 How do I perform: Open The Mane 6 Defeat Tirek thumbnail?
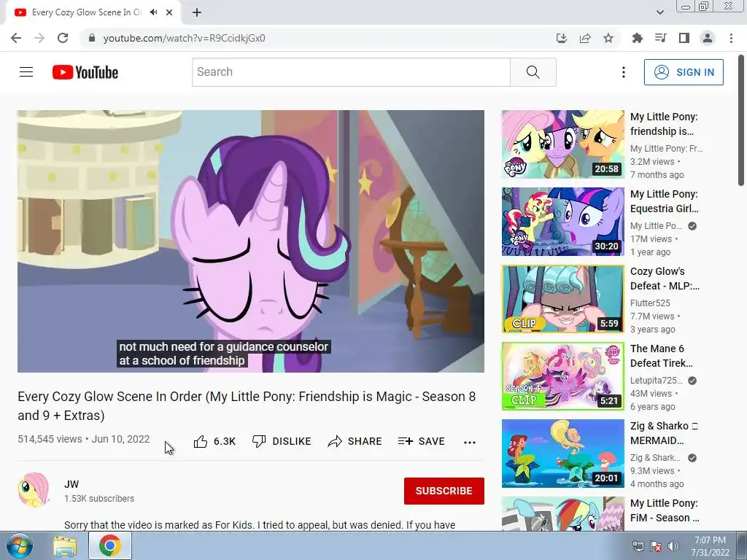[562, 376]
